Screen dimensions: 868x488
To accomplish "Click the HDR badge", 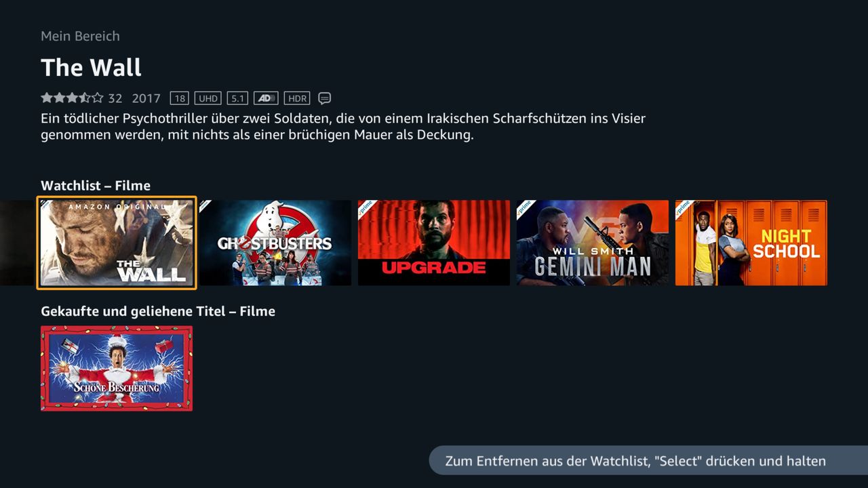I will pyautogui.click(x=297, y=98).
